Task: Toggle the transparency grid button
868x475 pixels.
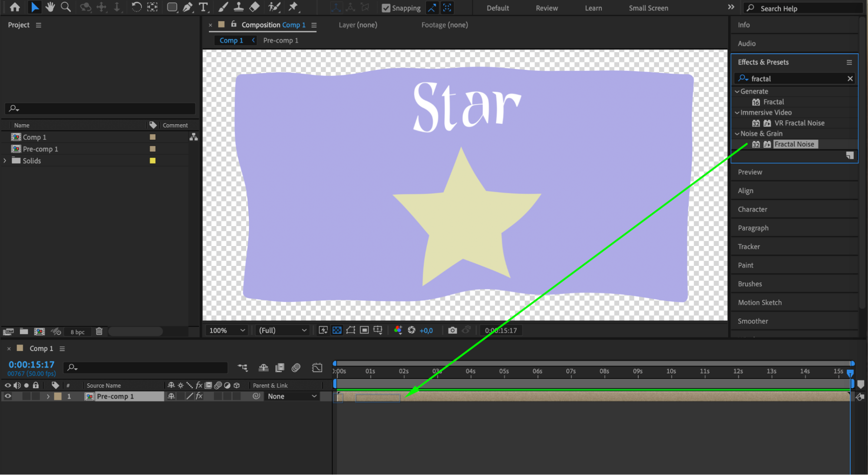Action: (337, 330)
